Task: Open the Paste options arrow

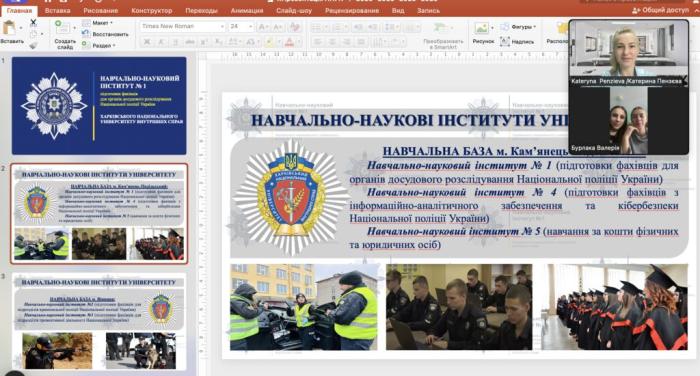Action: tap(21, 28)
